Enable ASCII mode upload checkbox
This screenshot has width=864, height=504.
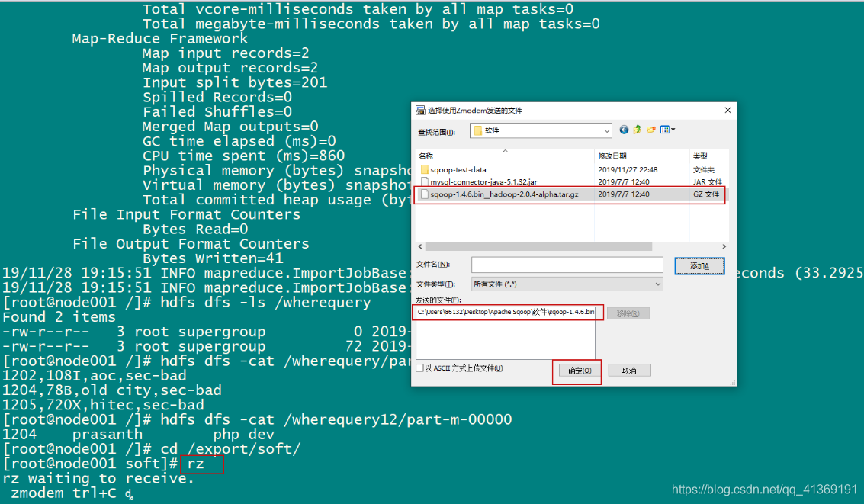[x=420, y=368]
